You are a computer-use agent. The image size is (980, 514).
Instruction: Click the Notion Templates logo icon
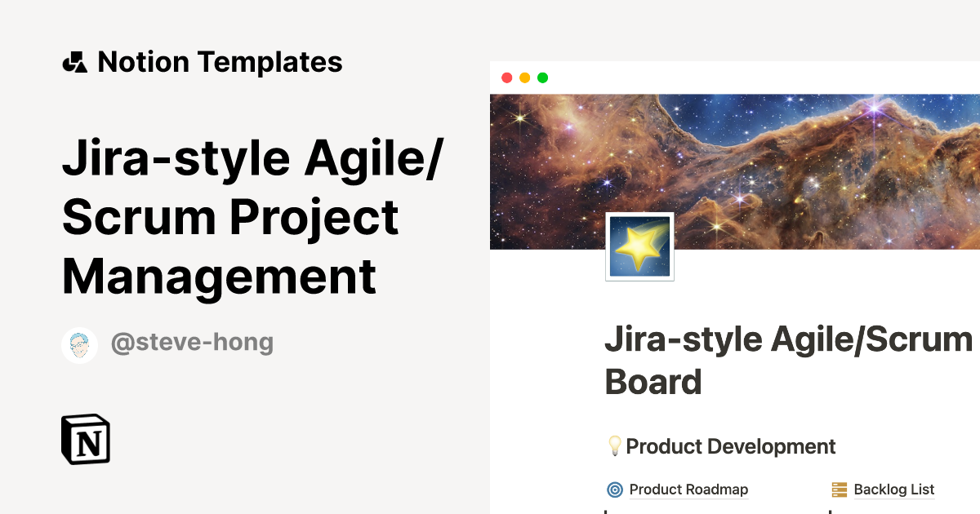click(x=74, y=61)
